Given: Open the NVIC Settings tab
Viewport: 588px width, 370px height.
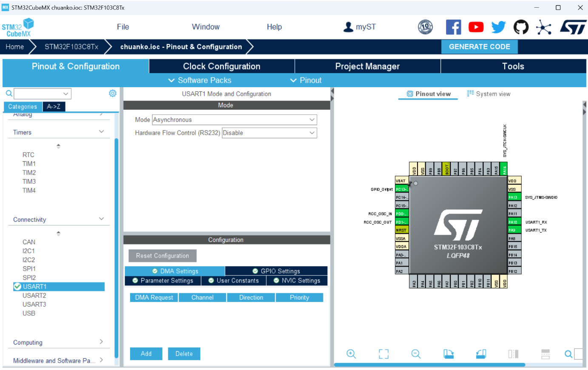Looking at the screenshot, I should point(297,281).
